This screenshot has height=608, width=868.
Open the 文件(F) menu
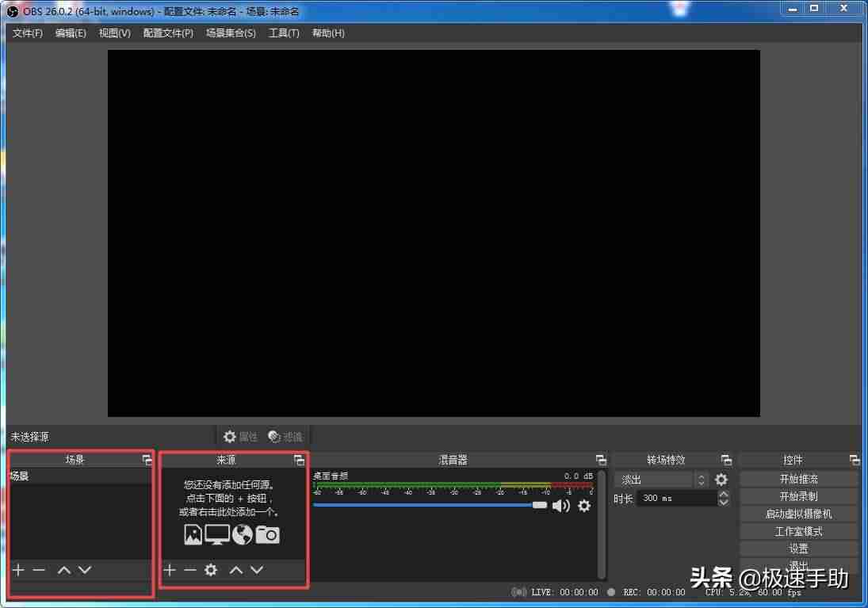click(28, 33)
